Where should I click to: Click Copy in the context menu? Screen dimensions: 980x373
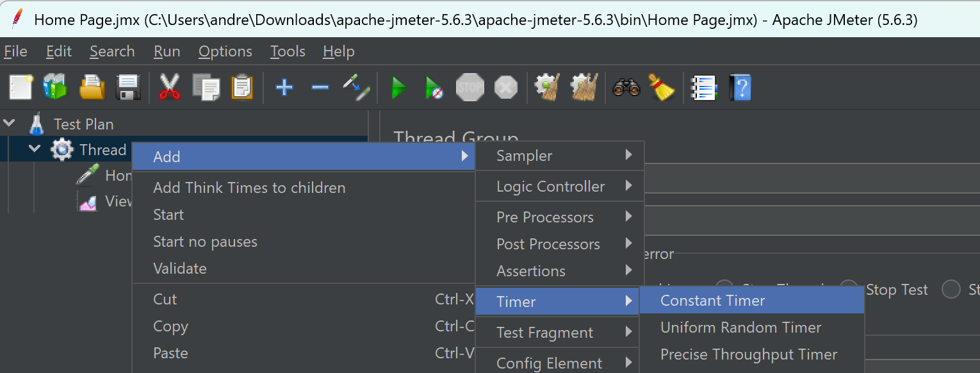click(304, 326)
